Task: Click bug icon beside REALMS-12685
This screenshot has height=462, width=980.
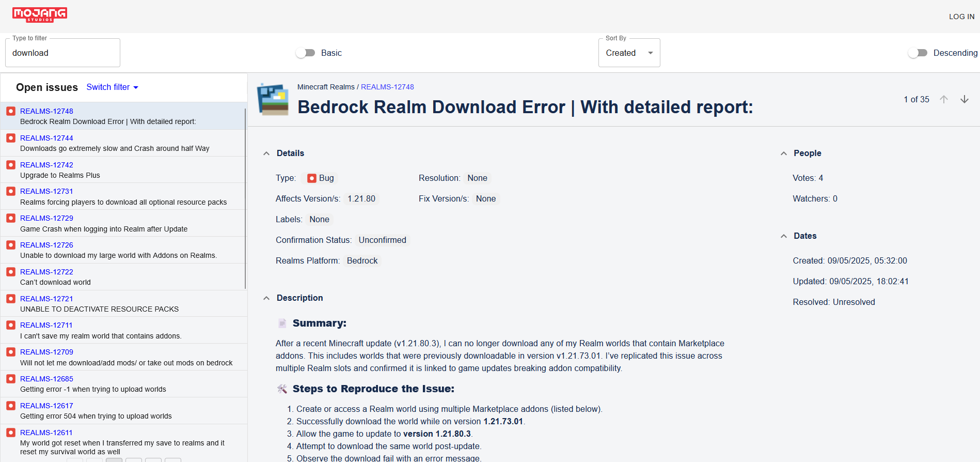Action: [x=10, y=379]
